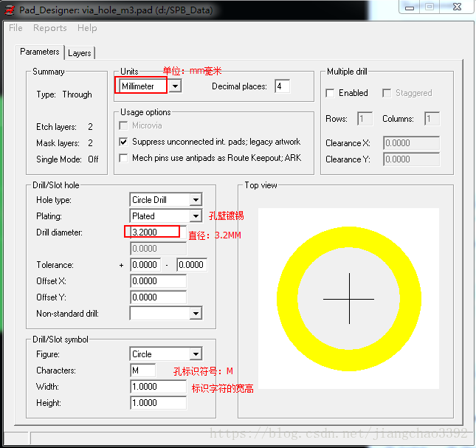476x448 pixels.
Task: Maximize the Pad_Designer window
Action: click(430, 7)
